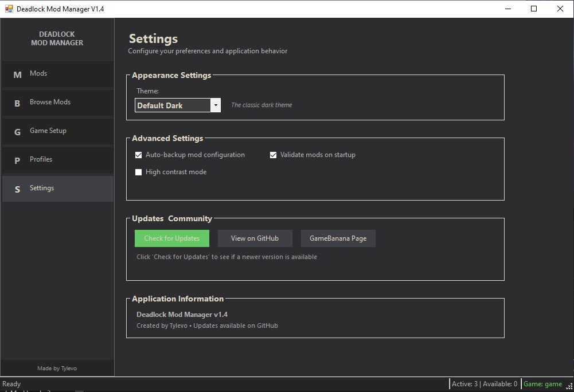Disable Auto-backup mod configuration checkbox
The image size is (574, 392).
(x=138, y=155)
